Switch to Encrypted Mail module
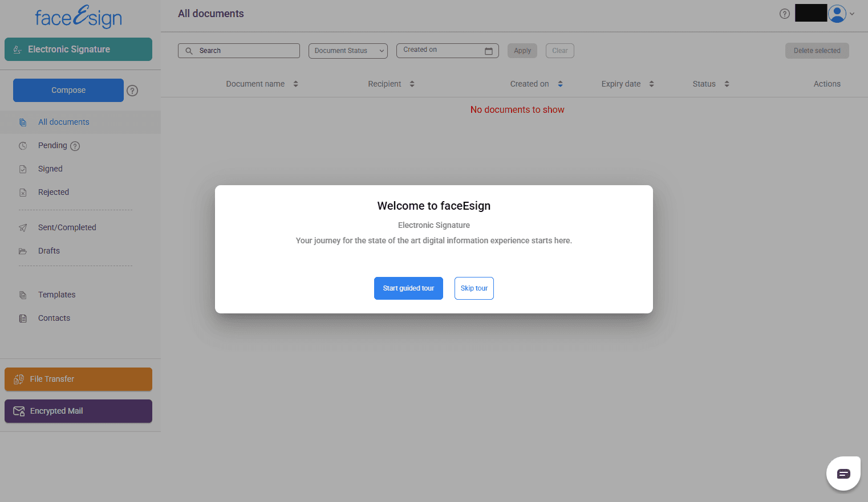868x502 pixels. tap(78, 411)
